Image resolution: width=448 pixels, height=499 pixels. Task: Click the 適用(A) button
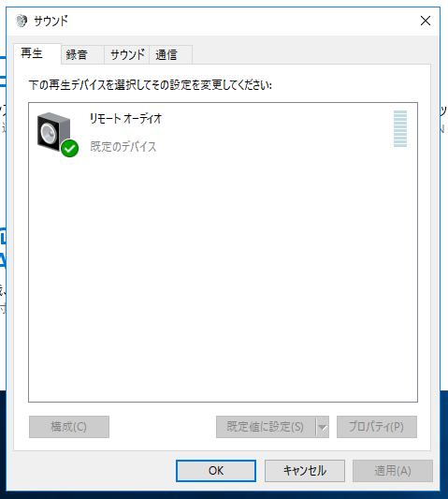point(393,471)
